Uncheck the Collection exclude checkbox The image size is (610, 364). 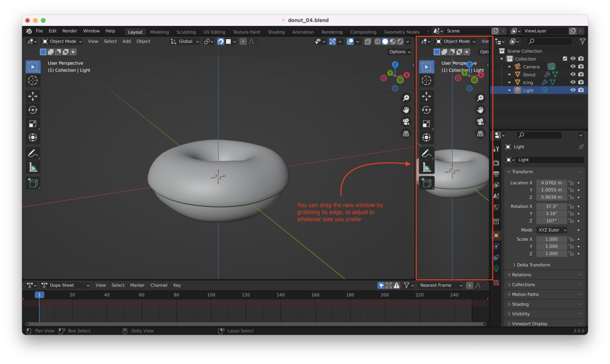[x=565, y=59]
